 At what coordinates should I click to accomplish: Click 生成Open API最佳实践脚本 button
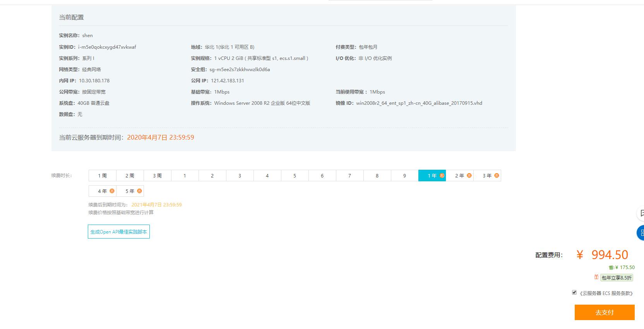(x=118, y=232)
